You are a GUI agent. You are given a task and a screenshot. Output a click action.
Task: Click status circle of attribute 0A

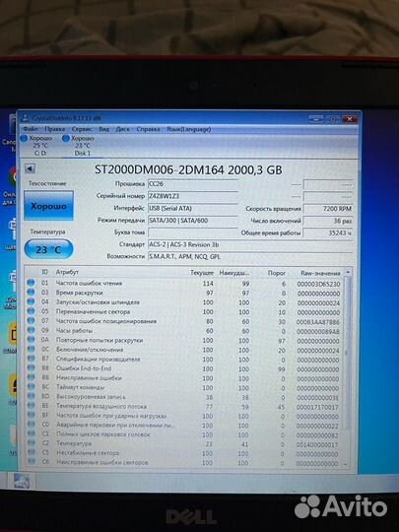point(31,339)
